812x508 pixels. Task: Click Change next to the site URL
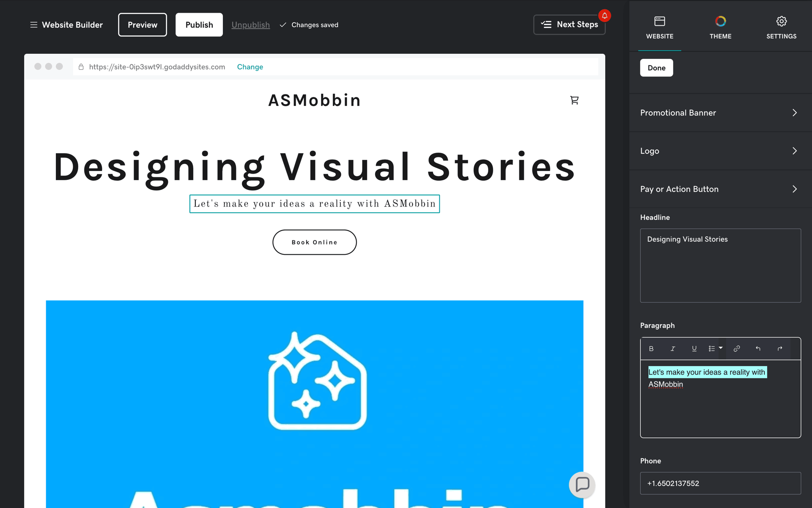point(250,67)
